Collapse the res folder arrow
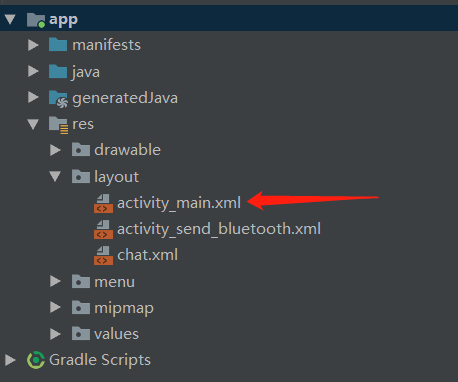This screenshot has height=382, width=458. [33, 124]
